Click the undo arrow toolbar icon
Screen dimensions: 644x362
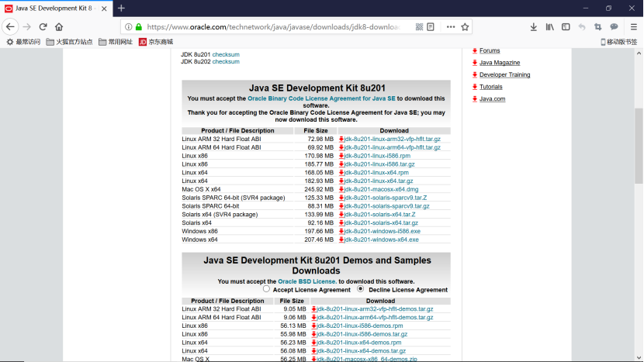582,27
